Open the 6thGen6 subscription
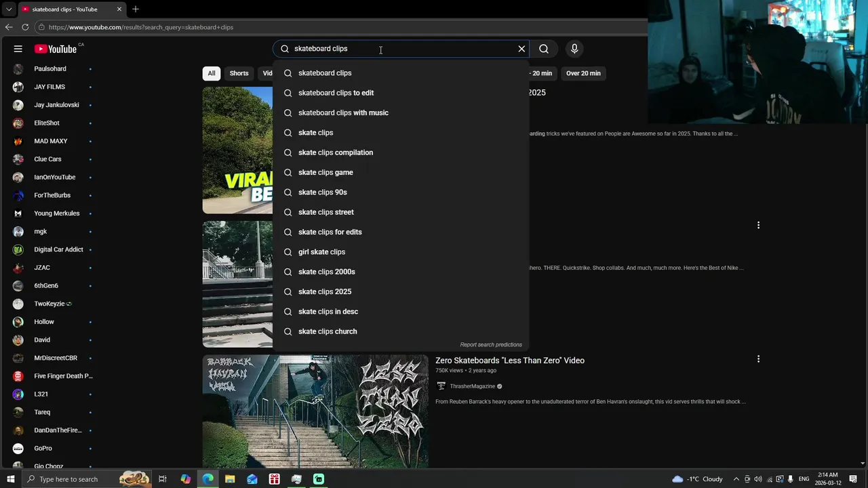Image resolution: width=868 pixels, height=488 pixels. (x=54, y=286)
